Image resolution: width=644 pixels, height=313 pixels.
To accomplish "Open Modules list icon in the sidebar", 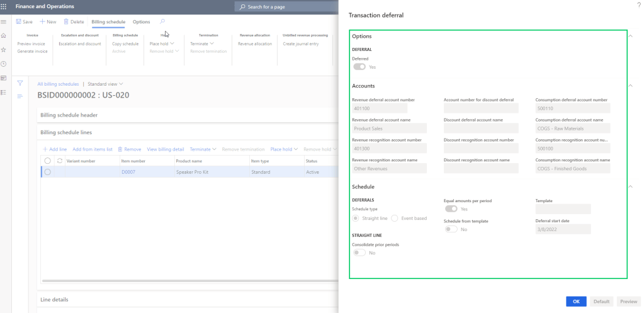I will click(4, 92).
